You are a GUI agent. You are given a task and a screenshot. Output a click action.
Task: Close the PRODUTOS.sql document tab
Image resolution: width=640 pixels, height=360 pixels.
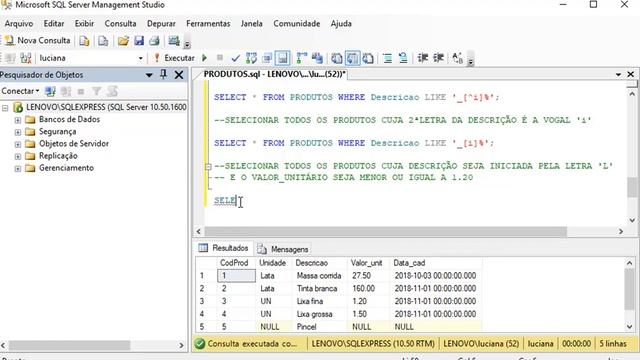[631, 74]
